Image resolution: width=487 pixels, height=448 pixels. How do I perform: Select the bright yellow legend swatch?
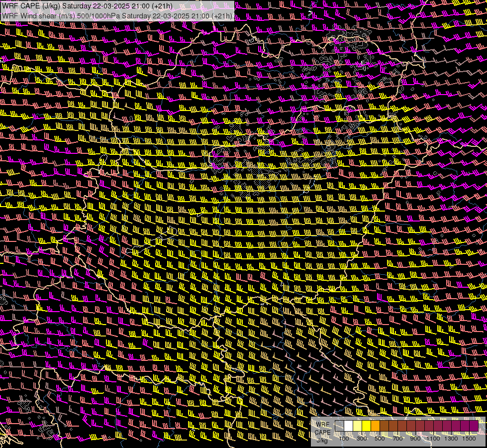click(x=367, y=426)
